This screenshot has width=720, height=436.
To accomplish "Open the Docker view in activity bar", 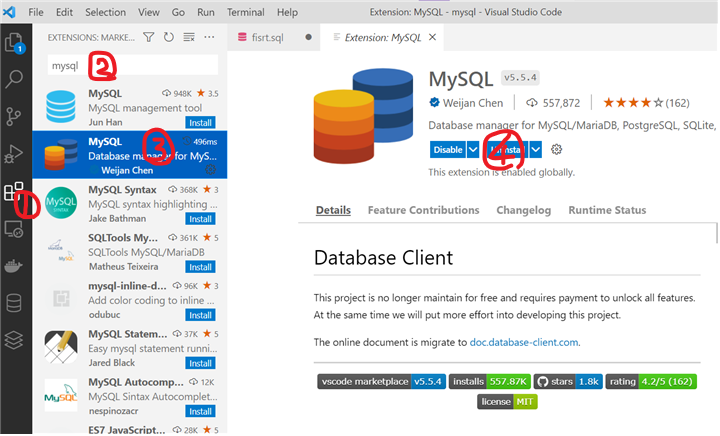I will [13, 266].
